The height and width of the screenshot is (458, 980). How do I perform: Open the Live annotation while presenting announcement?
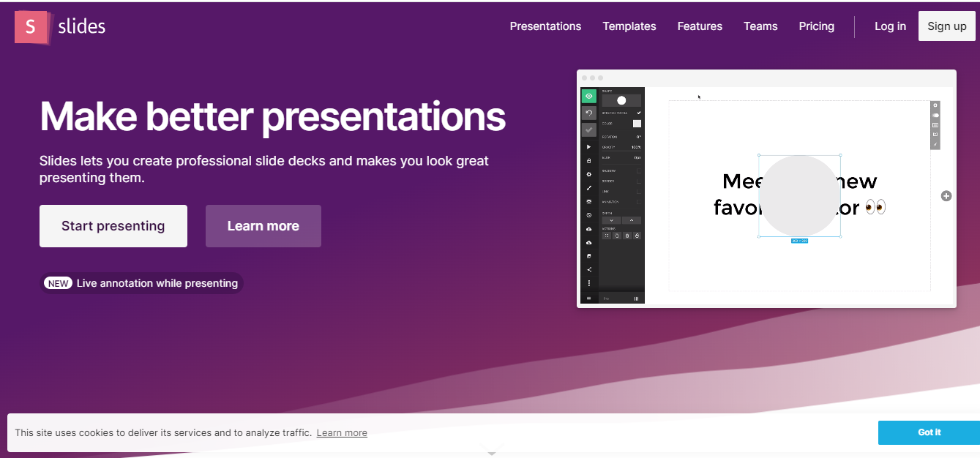(141, 283)
